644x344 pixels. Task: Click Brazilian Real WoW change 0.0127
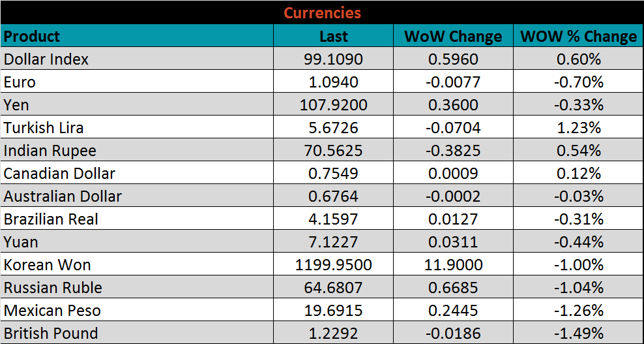(x=453, y=219)
